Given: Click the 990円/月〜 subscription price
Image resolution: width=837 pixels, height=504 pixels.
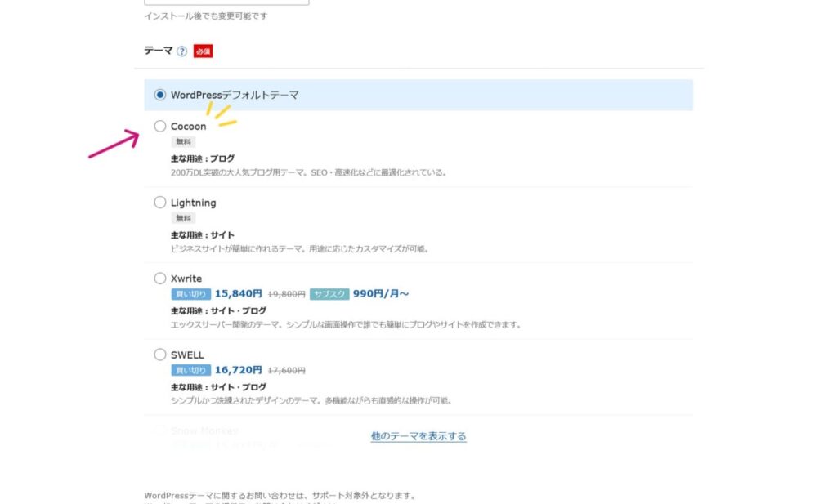Looking at the screenshot, I should tap(381, 294).
